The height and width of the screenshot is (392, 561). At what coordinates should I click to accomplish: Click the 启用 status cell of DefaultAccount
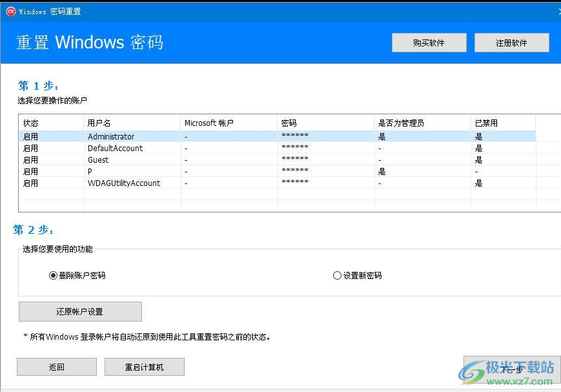point(30,148)
